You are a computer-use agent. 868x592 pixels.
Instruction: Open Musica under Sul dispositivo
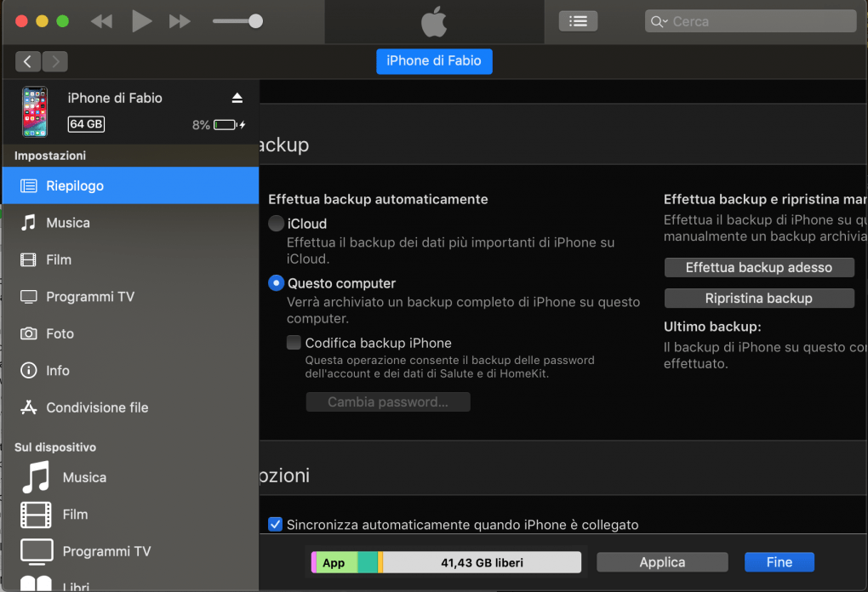[131, 477]
